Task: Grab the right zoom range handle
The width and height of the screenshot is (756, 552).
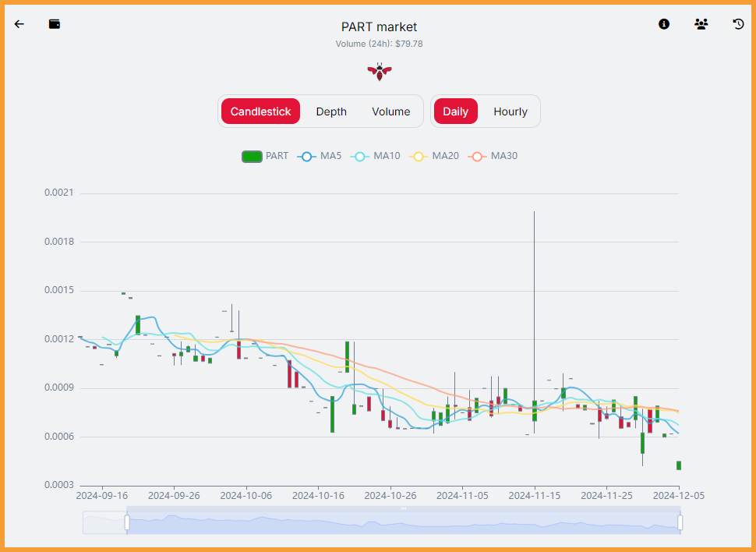Action: pos(680,522)
